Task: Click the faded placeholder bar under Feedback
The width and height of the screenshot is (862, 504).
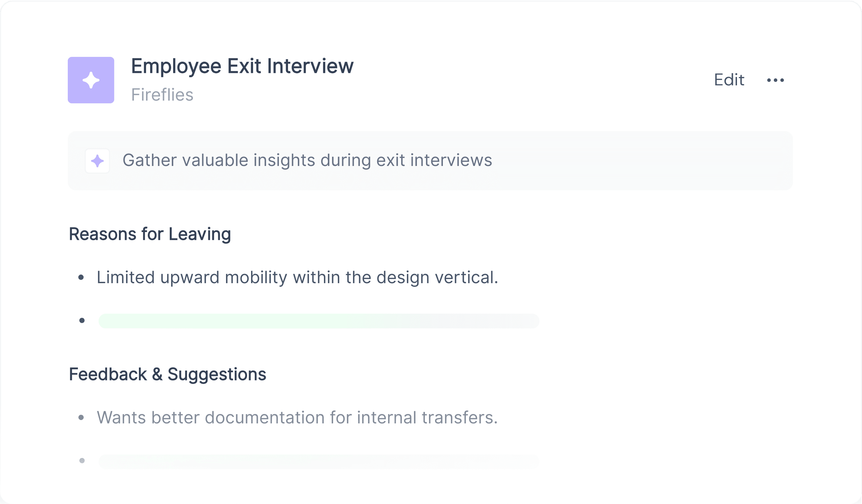Action: tap(319, 462)
